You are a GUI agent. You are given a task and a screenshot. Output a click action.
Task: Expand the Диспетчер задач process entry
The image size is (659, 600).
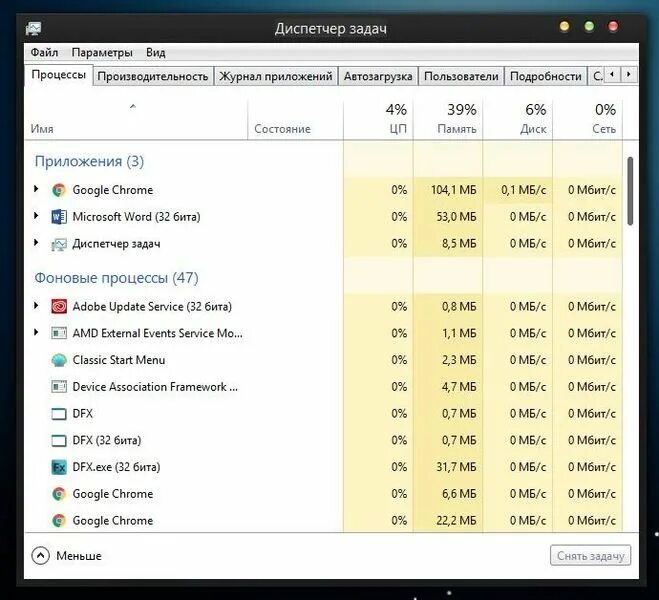coord(36,243)
